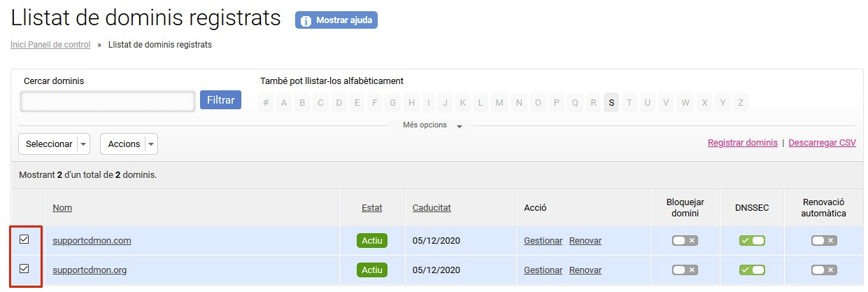The width and height of the screenshot is (868, 292).
Task: Enable Renovació automàtica for supportcdmon.com
Action: pos(824,241)
